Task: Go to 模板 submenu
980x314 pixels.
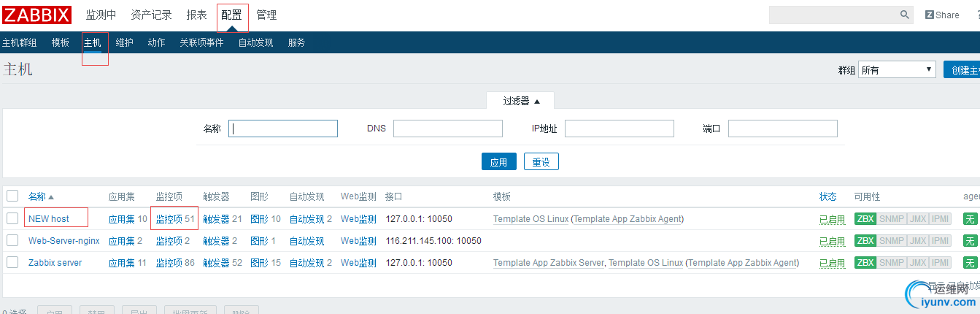Action: tap(61, 42)
